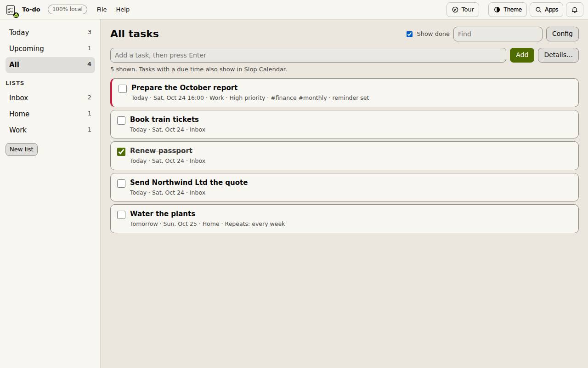588x368 pixels.
Task: Create a New list
Action: tap(22, 149)
